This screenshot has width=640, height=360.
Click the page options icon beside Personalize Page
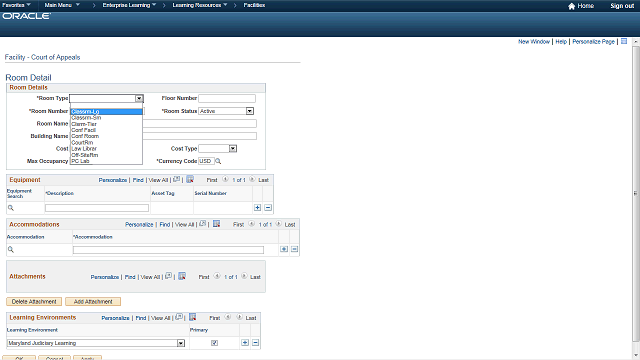624,41
